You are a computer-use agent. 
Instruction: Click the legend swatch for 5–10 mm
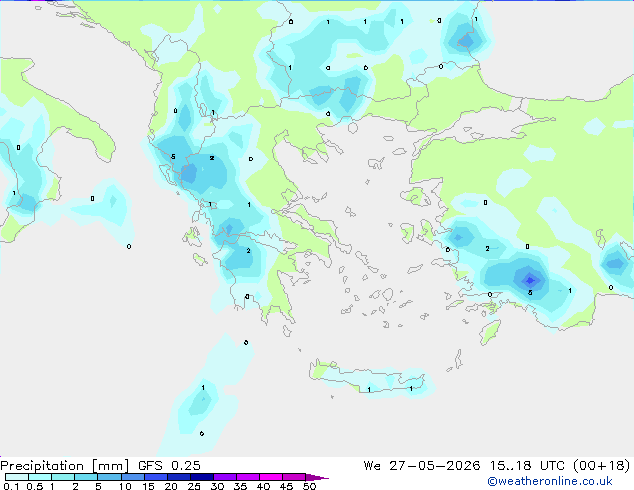tap(109, 477)
